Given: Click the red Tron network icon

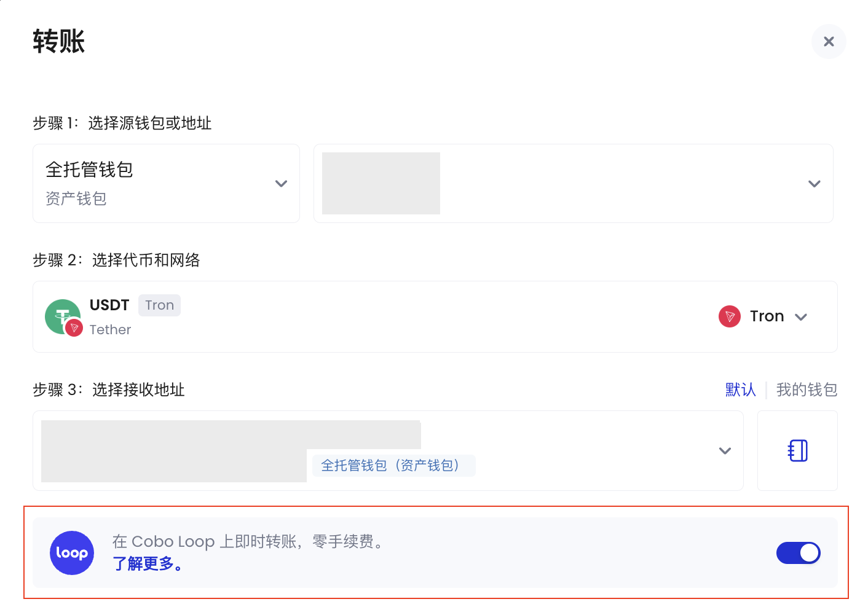Looking at the screenshot, I should pos(730,316).
